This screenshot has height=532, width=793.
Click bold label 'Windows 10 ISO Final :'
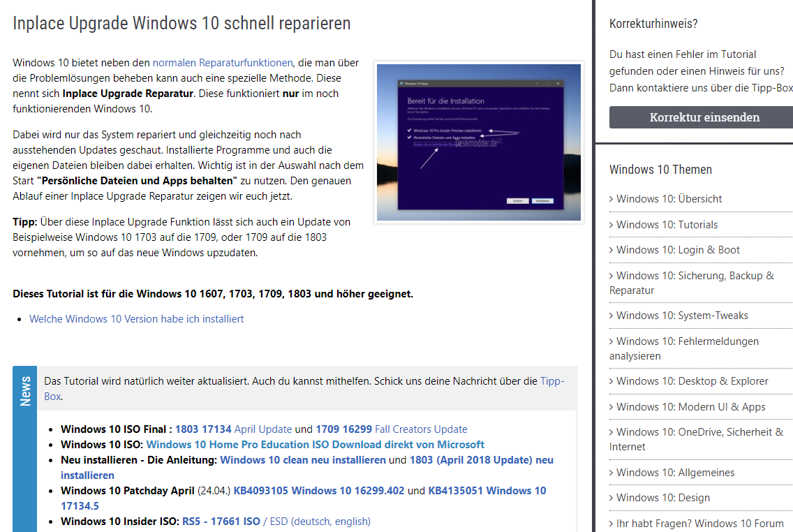click(x=117, y=429)
